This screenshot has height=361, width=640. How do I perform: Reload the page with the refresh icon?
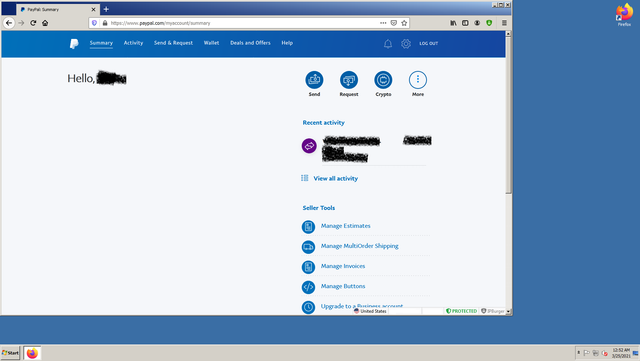(x=33, y=23)
